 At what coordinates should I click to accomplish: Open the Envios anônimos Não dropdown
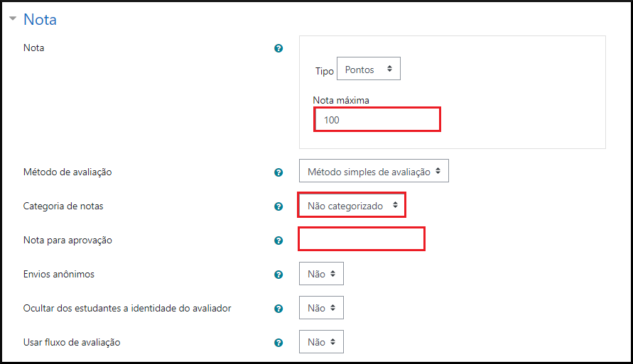tap(321, 274)
